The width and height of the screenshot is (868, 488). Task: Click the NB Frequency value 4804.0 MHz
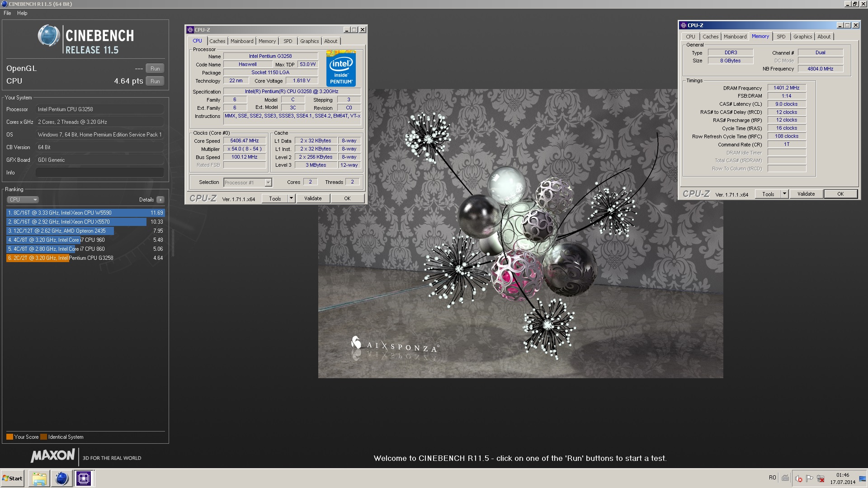(x=821, y=69)
